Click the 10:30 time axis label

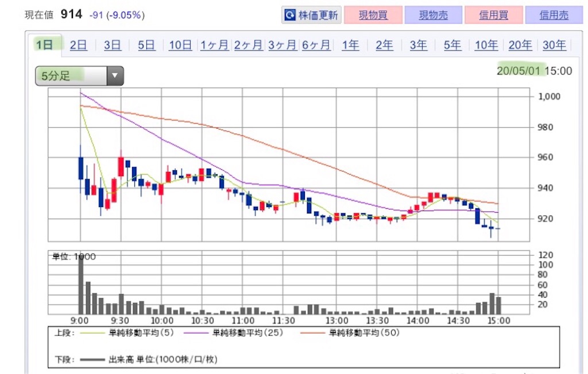point(203,321)
